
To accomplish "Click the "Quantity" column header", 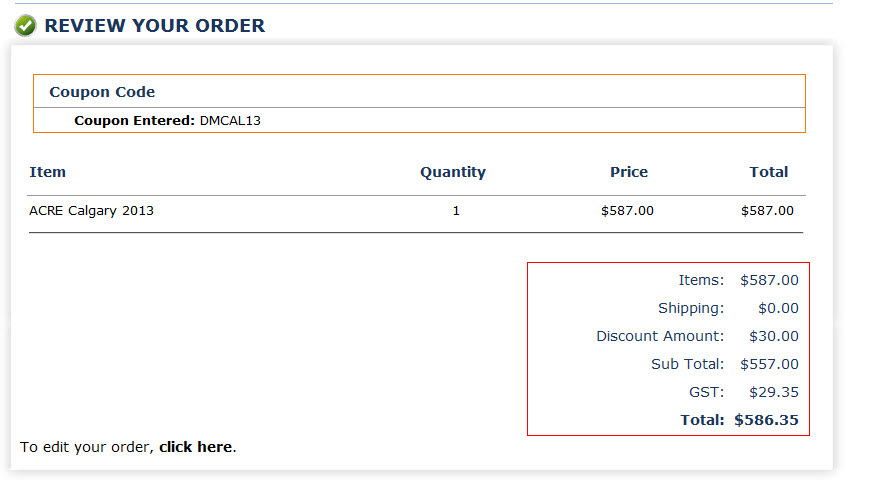I will click(x=452, y=172).
